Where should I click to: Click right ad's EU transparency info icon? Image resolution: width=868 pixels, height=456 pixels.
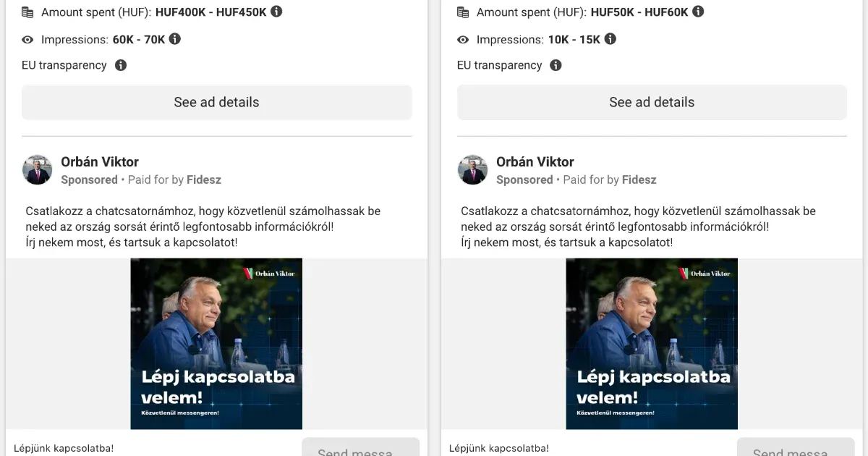click(556, 65)
